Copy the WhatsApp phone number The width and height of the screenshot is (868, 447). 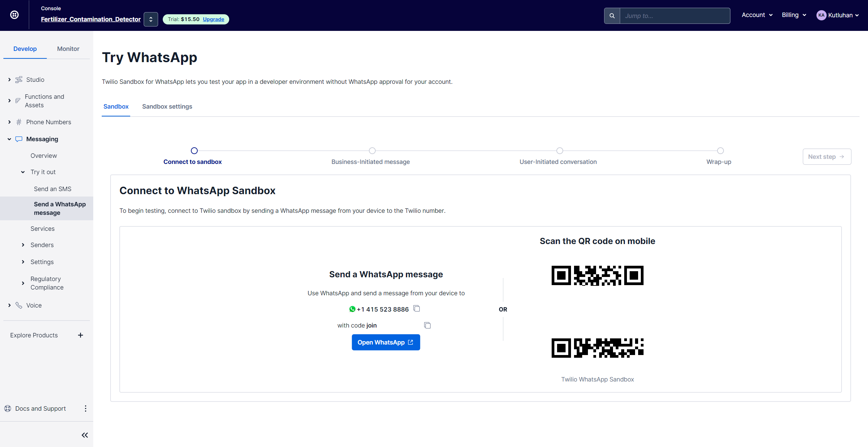(417, 309)
